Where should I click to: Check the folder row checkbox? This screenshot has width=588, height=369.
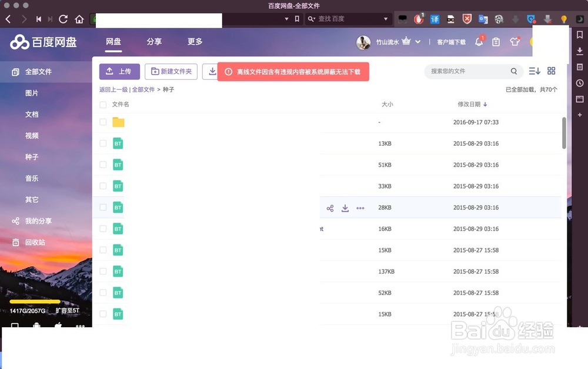coord(102,122)
